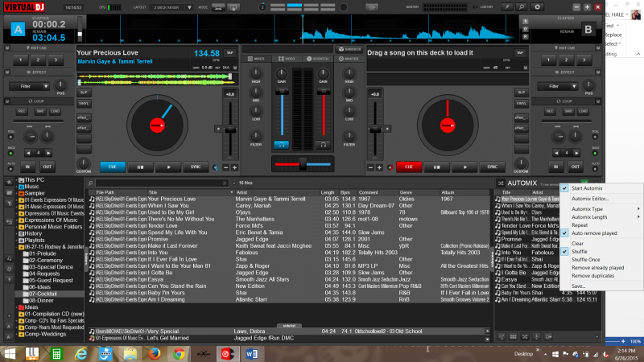Screen dimensions: 644x362
Task: Expand Playlists folder in tree
Action: [17, 240]
